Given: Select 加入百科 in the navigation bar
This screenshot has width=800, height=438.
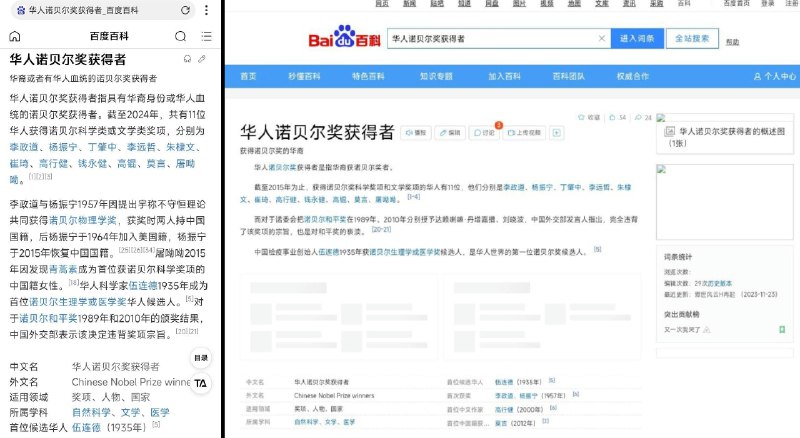Looking at the screenshot, I should coord(504,77).
